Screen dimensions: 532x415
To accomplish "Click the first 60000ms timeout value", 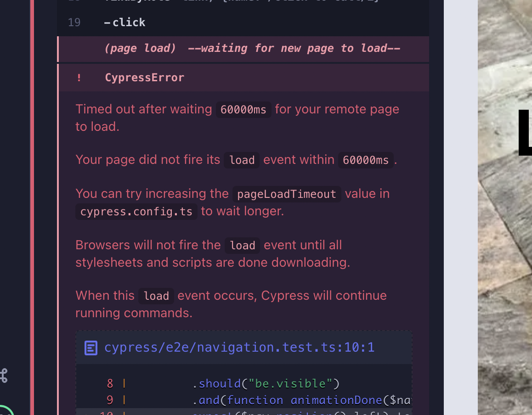I will 243,110.
